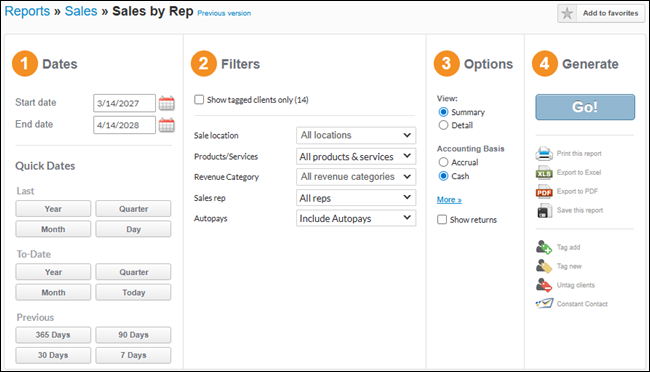The width and height of the screenshot is (650, 372).
Task: Click the Add to favorites label
Action: [611, 13]
